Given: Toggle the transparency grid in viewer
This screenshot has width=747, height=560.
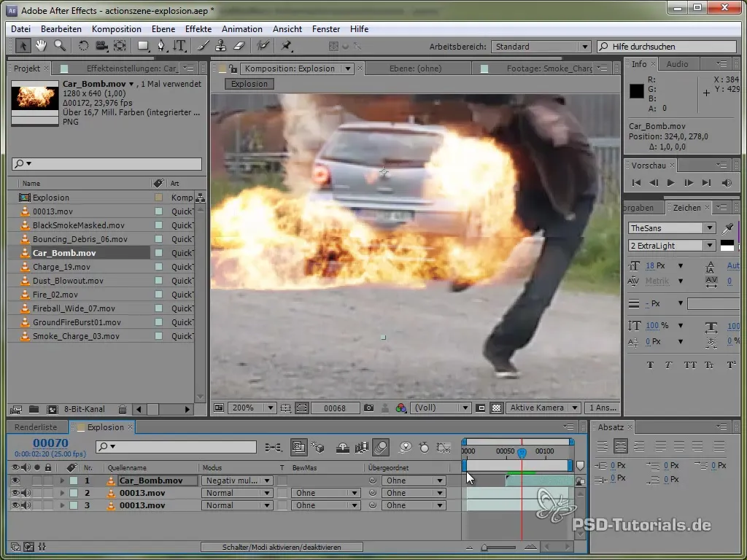Looking at the screenshot, I should [496, 408].
